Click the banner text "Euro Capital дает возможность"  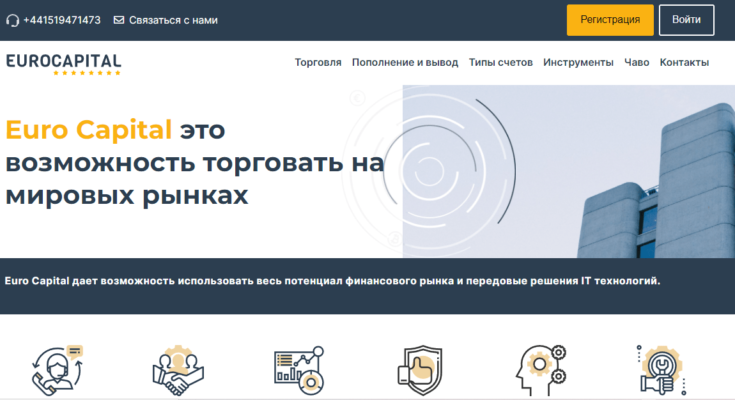coord(90,281)
